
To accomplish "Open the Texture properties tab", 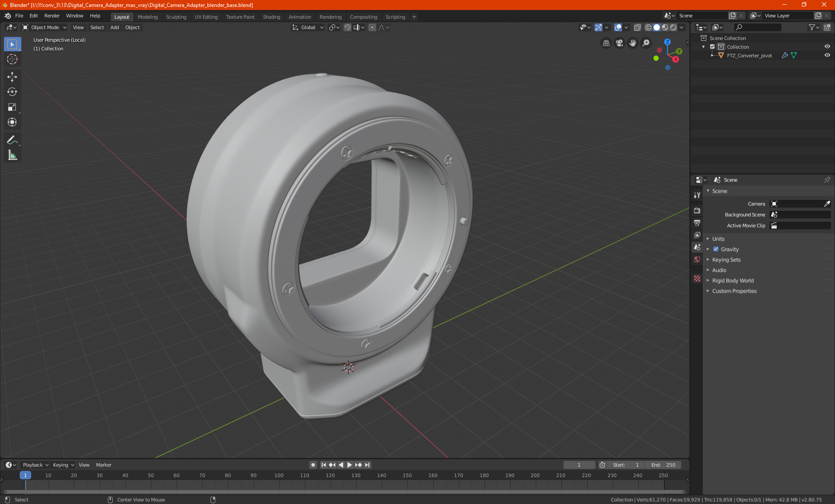I will click(697, 279).
